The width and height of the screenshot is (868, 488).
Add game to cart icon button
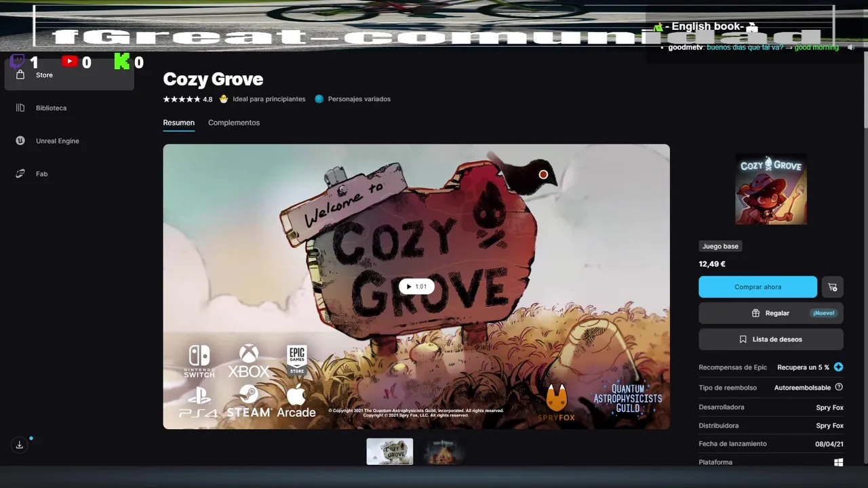point(833,287)
